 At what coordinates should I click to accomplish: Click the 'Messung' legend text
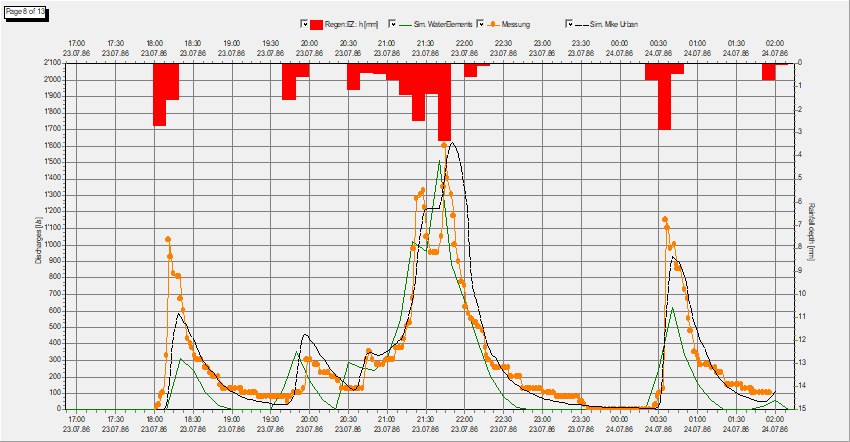[515, 22]
